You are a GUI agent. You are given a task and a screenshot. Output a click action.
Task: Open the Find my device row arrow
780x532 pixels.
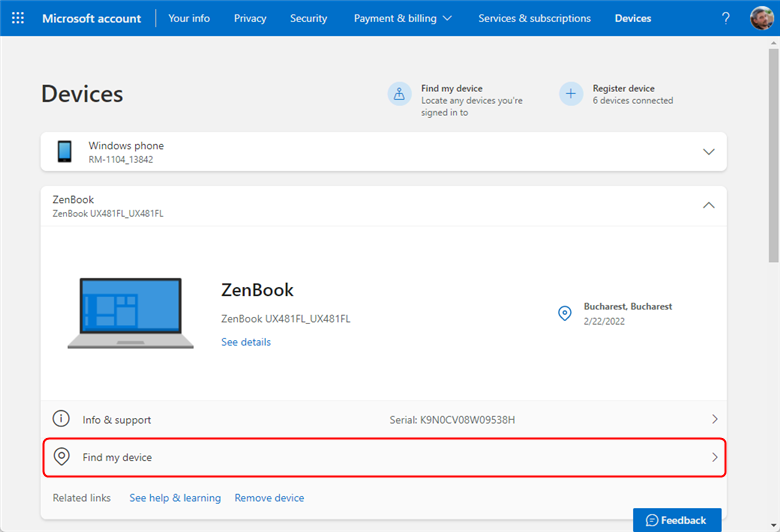pos(715,457)
